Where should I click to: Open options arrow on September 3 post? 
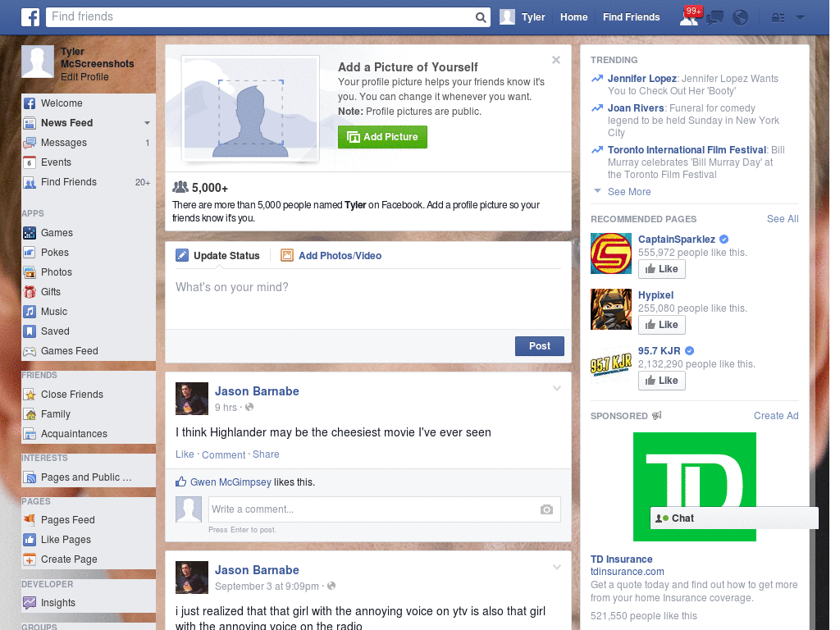[x=557, y=567]
